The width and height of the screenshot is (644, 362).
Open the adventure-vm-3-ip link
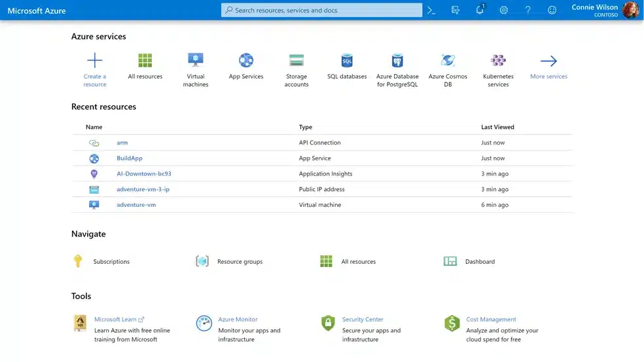[143, 189]
